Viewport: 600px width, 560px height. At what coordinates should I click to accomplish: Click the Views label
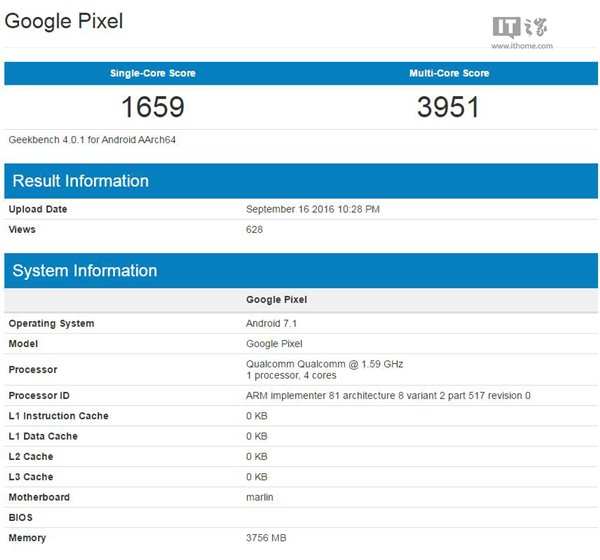pos(22,229)
